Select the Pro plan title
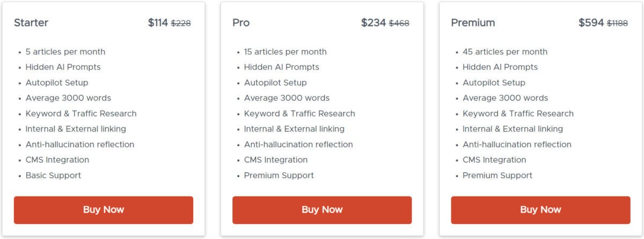Screen dimensions: 644x239 [241, 23]
